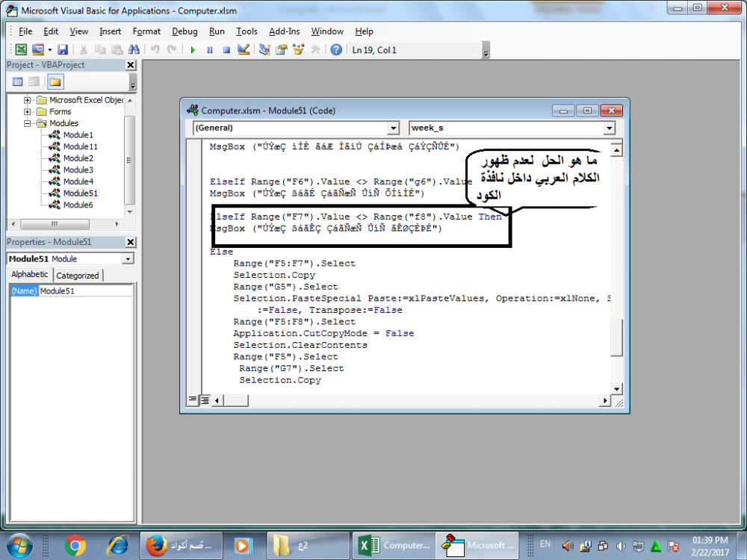The image size is (747, 560).
Task: Open the Window menu
Action: click(327, 31)
